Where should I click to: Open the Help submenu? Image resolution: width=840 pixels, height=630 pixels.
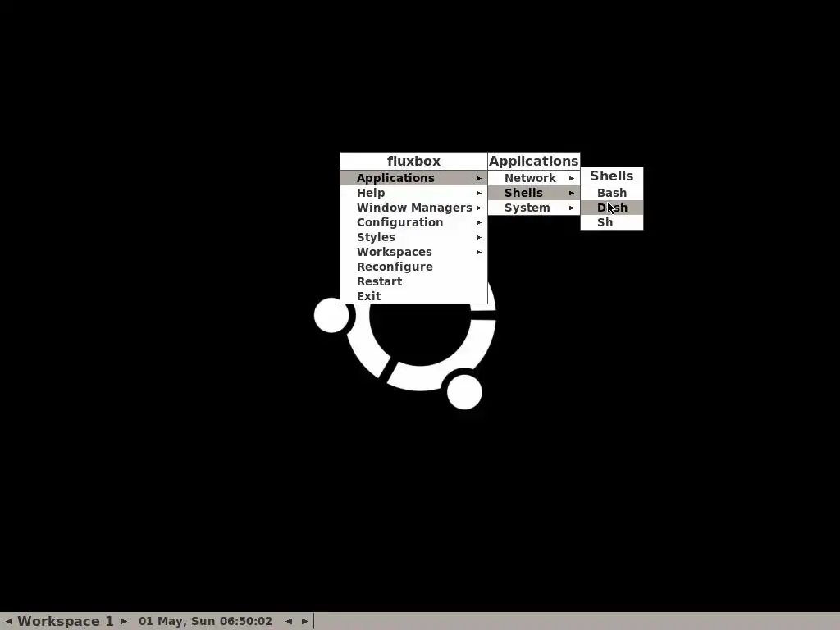413,193
